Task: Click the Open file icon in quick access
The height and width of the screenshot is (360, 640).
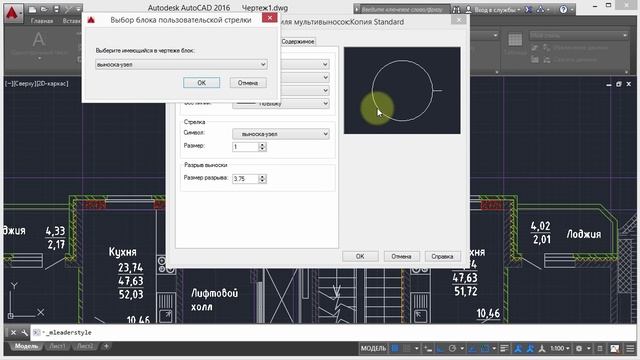Action: pos(44,9)
